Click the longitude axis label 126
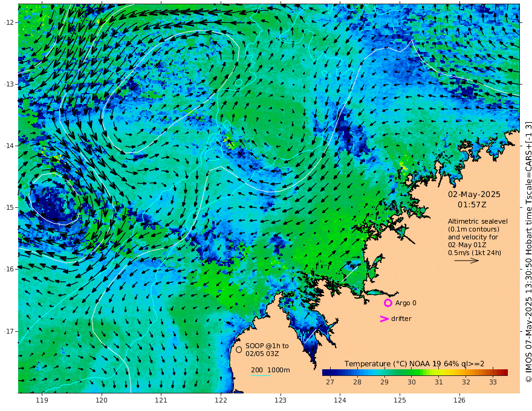The image size is (532, 411). [x=459, y=400]
